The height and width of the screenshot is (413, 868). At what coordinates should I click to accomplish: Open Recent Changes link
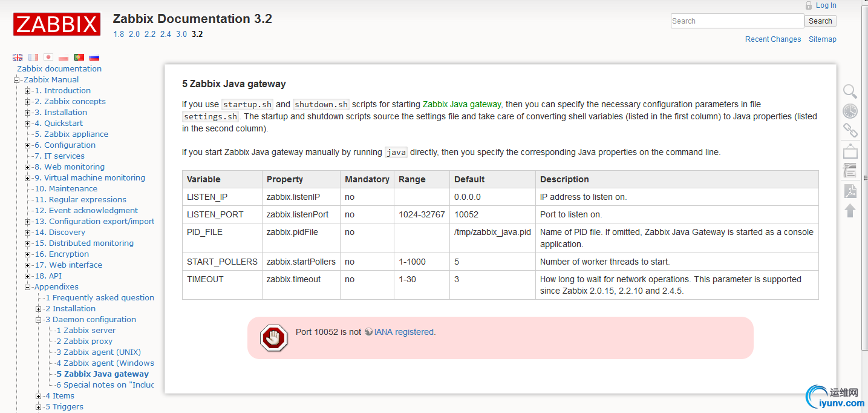773,39
